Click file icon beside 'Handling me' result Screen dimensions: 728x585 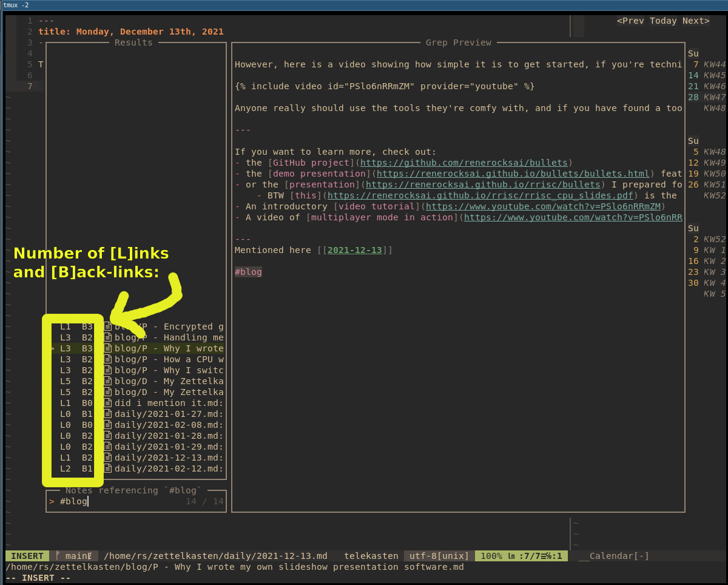click(108, 338)
